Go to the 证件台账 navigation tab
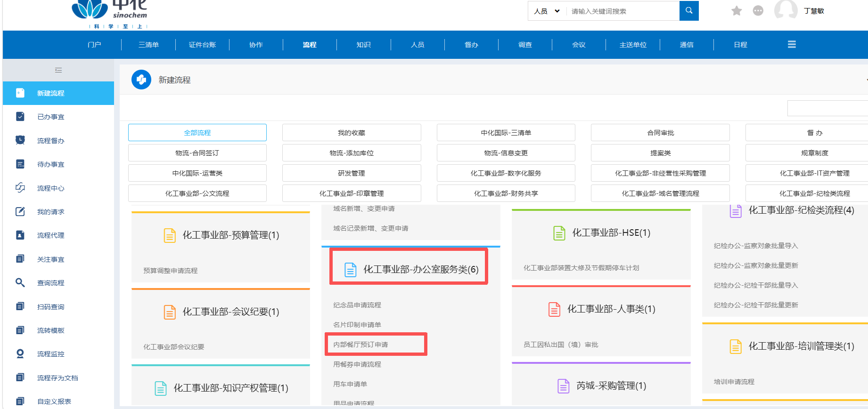This screenshot has width=868, height=409. pyautogui.click(x=203, y=45)
